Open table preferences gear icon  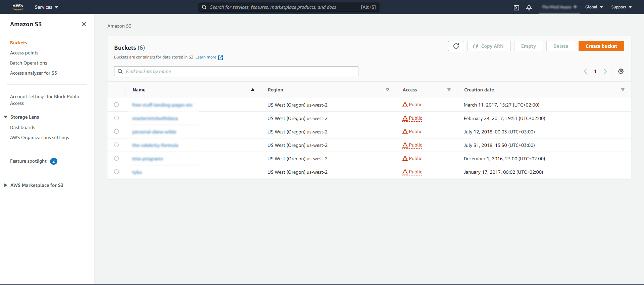tap(621, 71)
